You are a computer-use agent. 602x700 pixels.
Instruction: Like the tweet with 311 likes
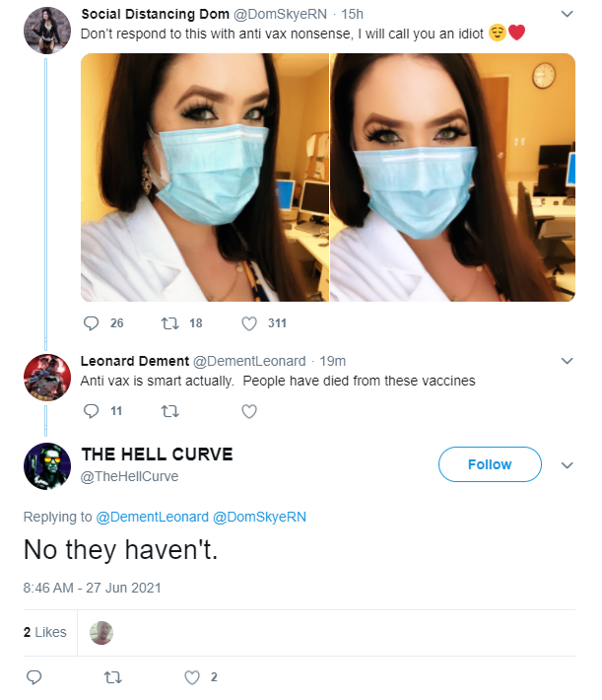pos(249,323)
